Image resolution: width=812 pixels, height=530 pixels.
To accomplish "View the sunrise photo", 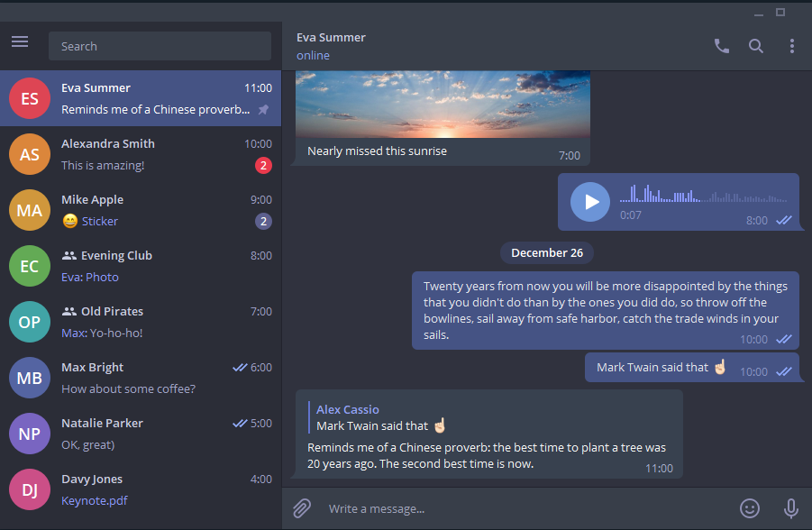I will pyautogui.click(x=441, y=104).
